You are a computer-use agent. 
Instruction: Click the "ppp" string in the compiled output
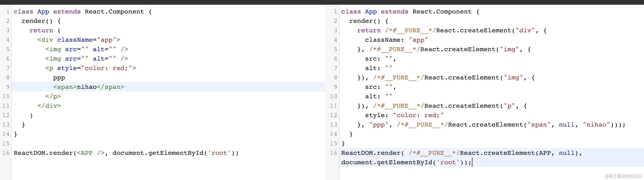[379, 125]
